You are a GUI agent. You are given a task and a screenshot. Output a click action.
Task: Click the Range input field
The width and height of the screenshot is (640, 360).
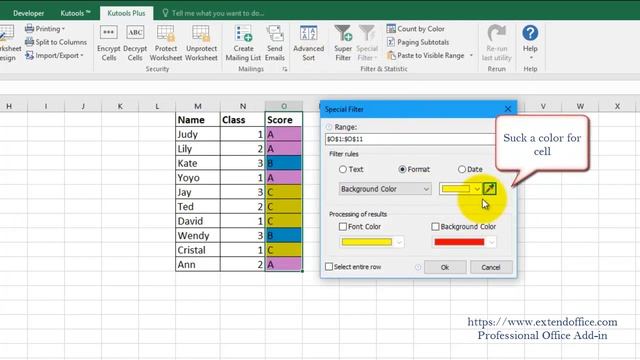click(411, 139)
